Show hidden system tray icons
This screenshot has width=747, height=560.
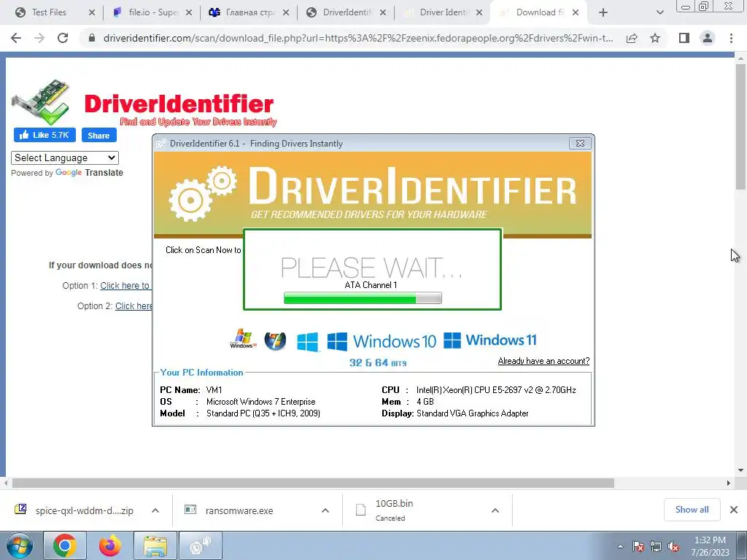(620, 546)
